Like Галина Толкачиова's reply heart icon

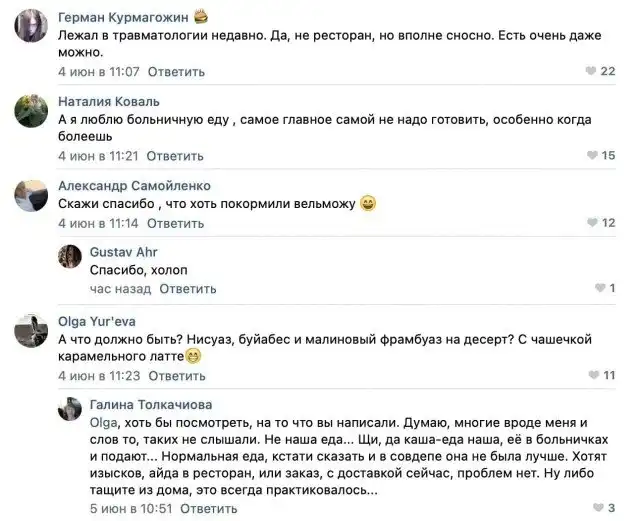pyautogui.click(x=599, y=508)
